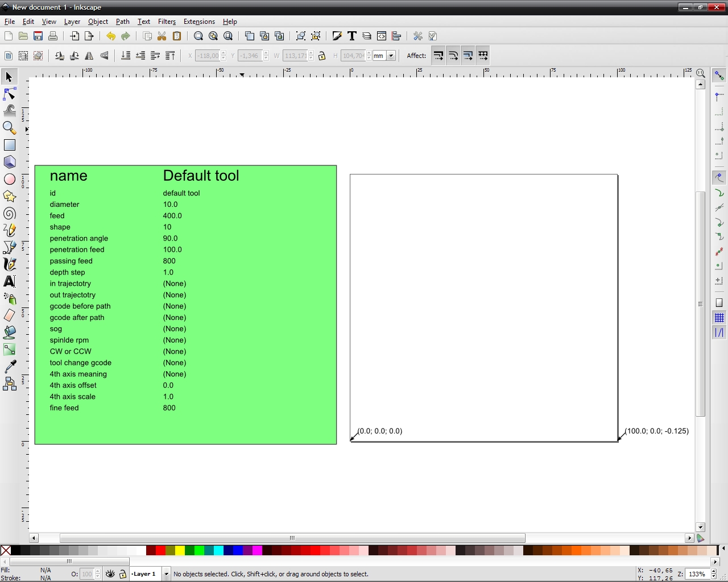The image size is (728, 582).
Task: Open the Layer menu
Action: pyautogui.click(x=72, y=22)
